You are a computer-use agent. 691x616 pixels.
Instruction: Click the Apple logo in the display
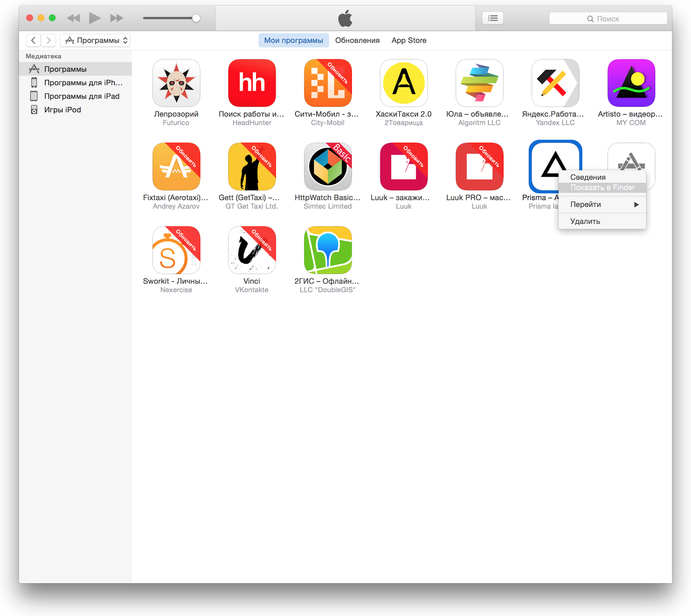pyautogui.click(x=345, y=19)
